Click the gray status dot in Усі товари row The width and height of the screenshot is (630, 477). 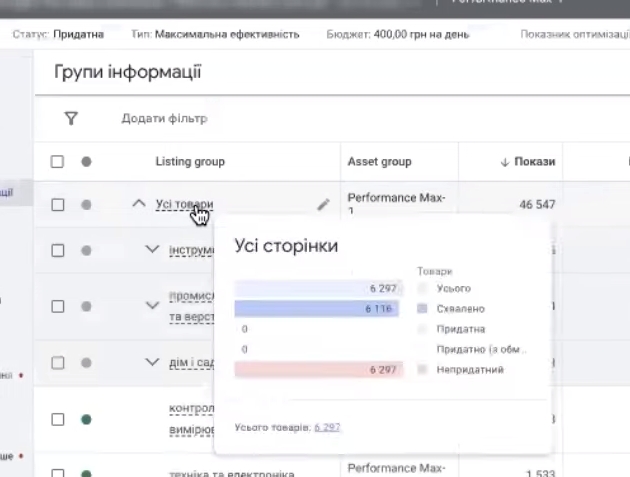pyautogui.click(x=86, y=205)
